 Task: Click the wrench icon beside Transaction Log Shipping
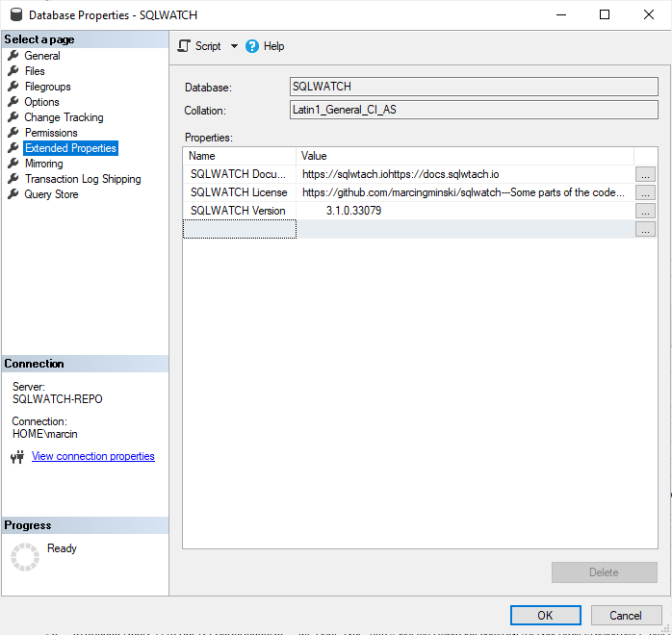pyautogui.click(x=13, y=179)
